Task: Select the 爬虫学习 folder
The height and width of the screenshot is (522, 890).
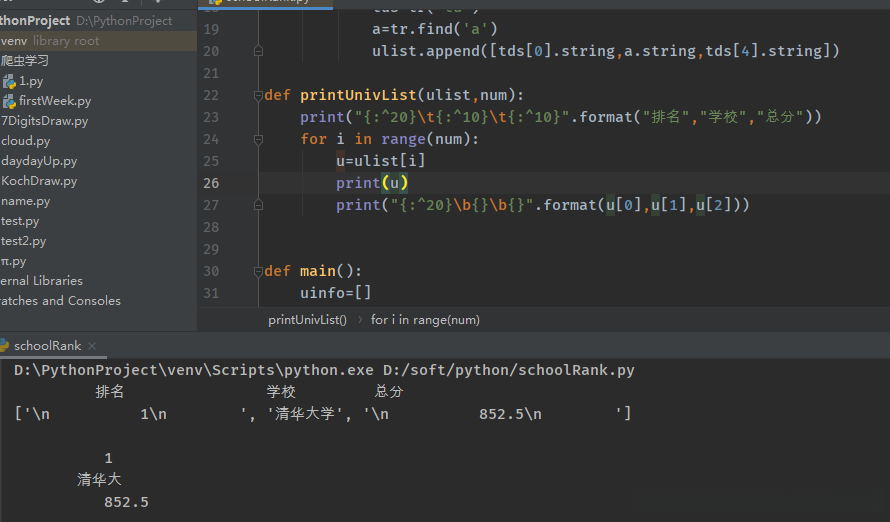Action: 24,61
